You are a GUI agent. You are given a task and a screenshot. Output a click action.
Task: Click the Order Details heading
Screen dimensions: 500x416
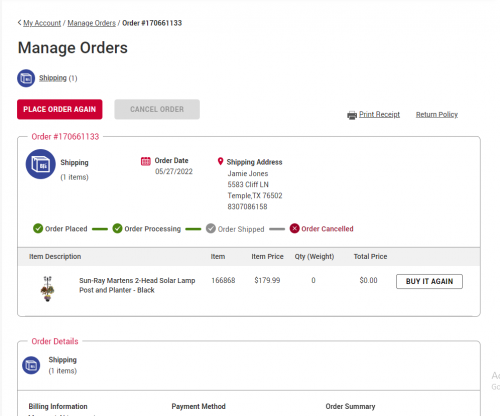(55, 341)
